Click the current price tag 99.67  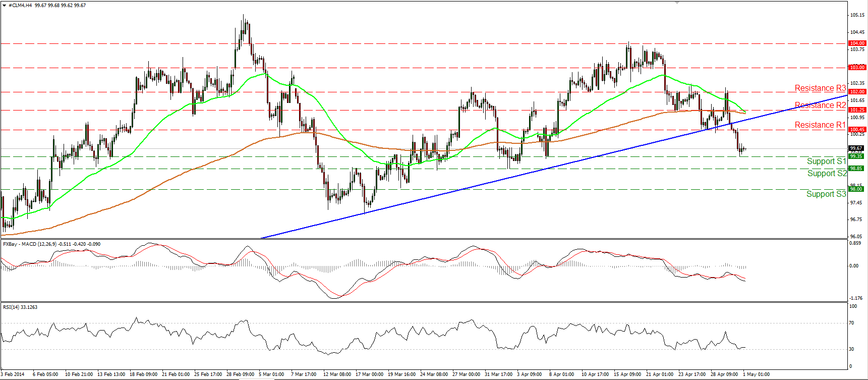856,148
